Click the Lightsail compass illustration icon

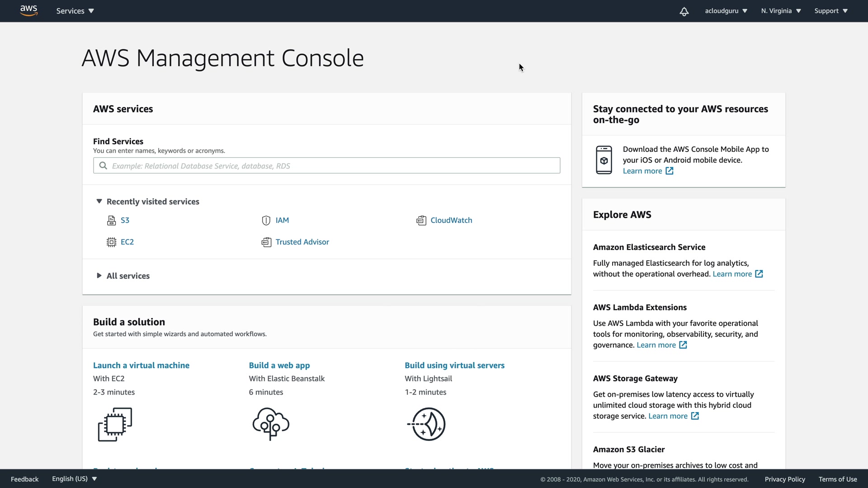[427, 424]
